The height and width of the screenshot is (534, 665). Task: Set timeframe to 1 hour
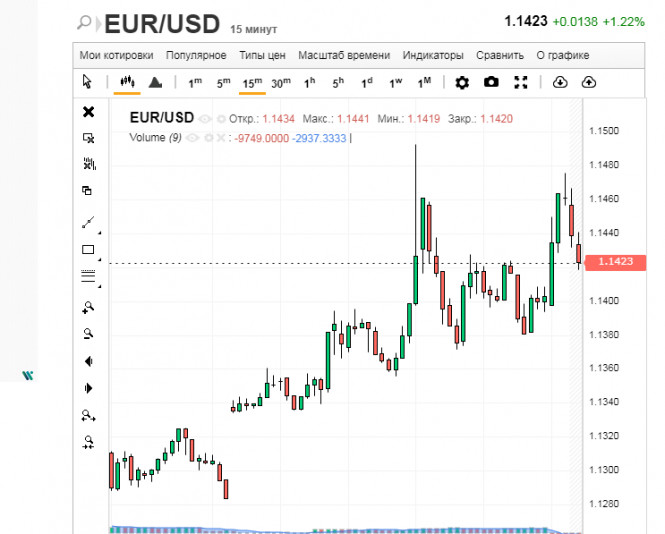pyautogui.click(x=310, y=83)
